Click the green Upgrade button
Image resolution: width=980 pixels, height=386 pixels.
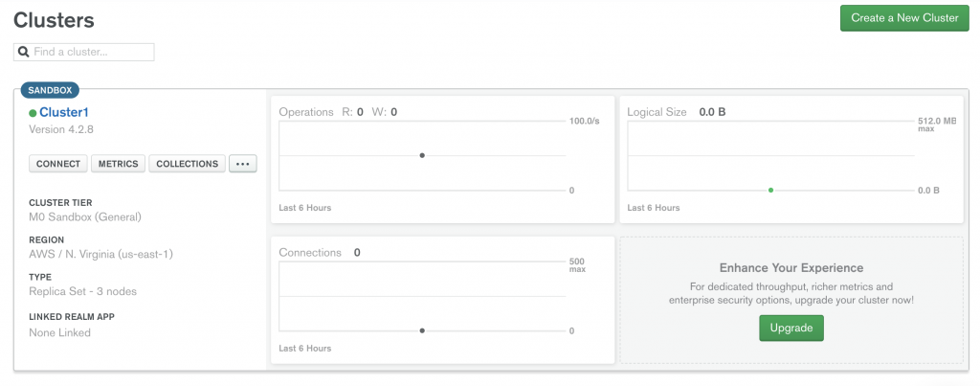coord(791,328)
